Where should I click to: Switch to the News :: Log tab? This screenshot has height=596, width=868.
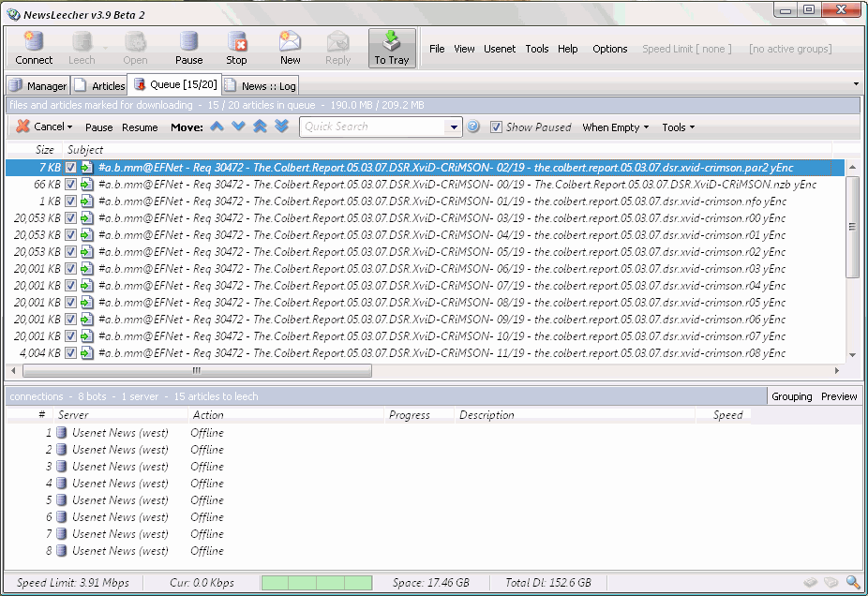coord(261,86)
